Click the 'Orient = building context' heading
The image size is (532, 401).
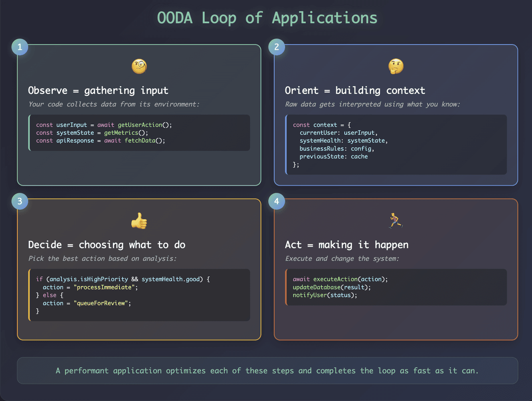(x=355, y=91)
